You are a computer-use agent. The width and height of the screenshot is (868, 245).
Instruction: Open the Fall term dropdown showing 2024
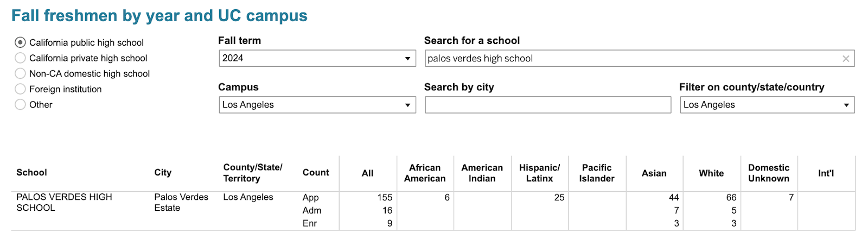click(317, 58)
